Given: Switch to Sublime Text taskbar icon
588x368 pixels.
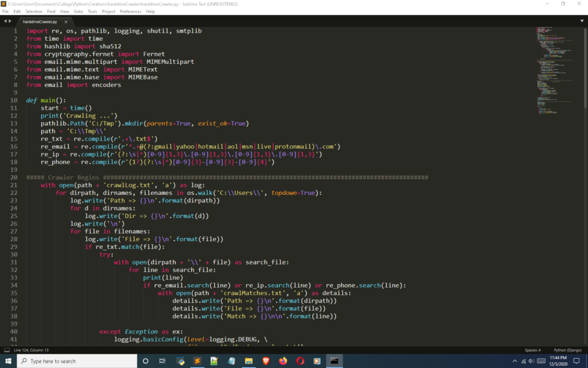Looking at the screenshot, I should pyautogui.click(x=198, y=361).
